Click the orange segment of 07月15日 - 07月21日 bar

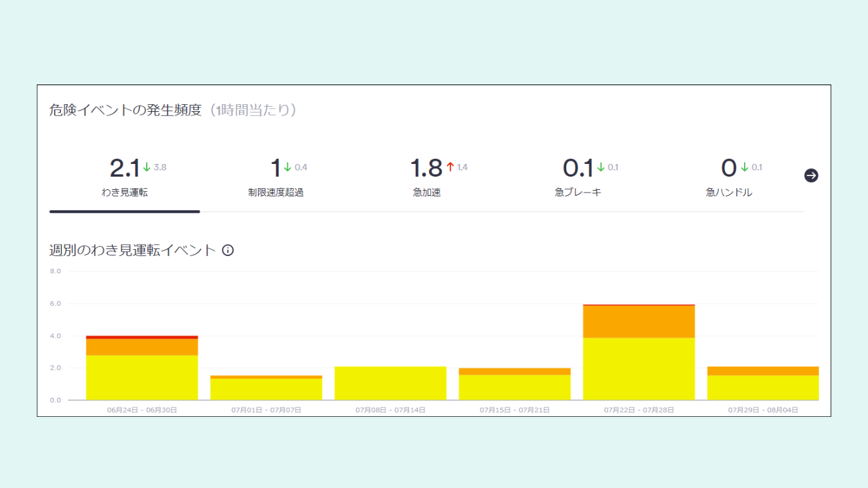click(515, 372)
